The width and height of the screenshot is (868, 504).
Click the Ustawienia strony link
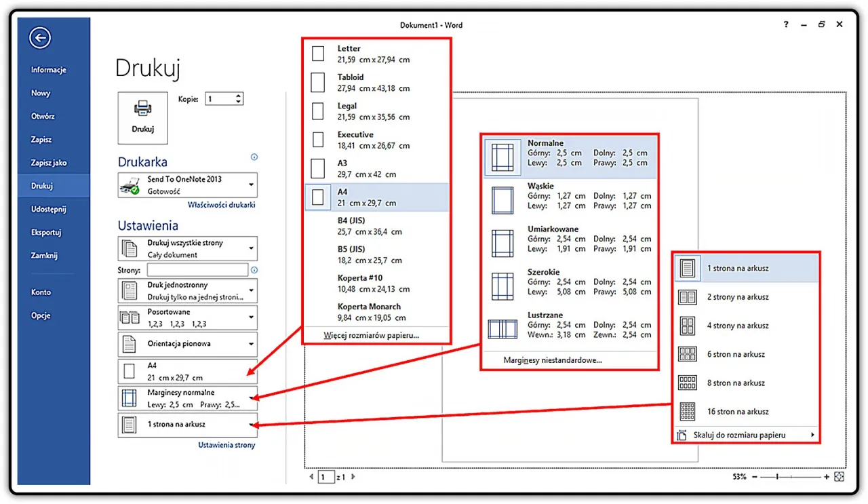pos(226,445)
